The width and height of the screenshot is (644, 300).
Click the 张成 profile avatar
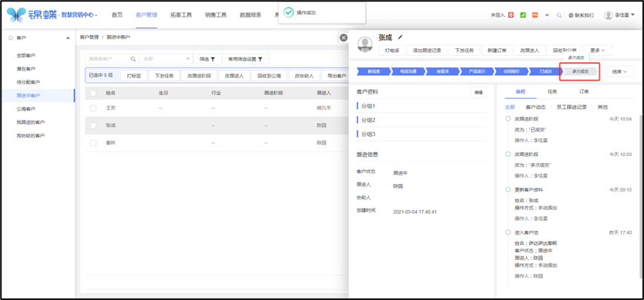365,44
